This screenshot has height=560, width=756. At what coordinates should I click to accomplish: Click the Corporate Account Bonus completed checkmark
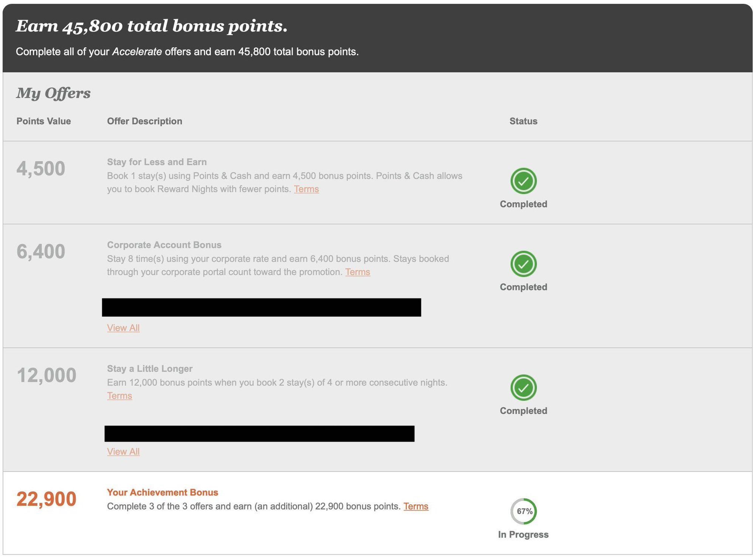(523, 264)
